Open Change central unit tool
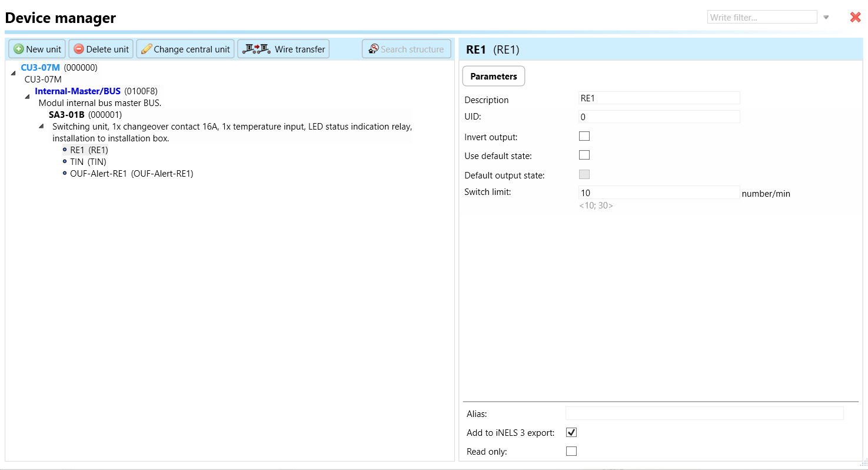 (185, 49)
